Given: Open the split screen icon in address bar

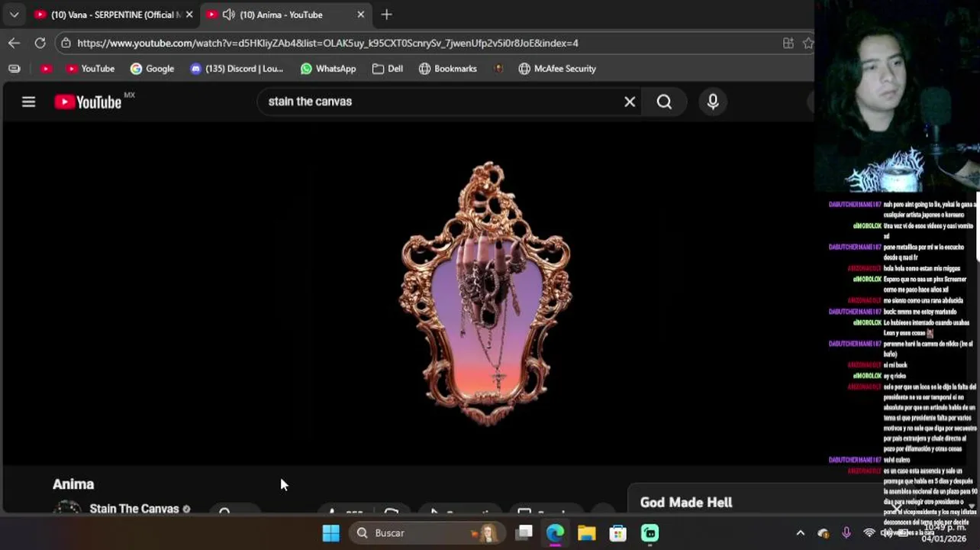Looking at the screenshot, I should (x=788, y=43).
